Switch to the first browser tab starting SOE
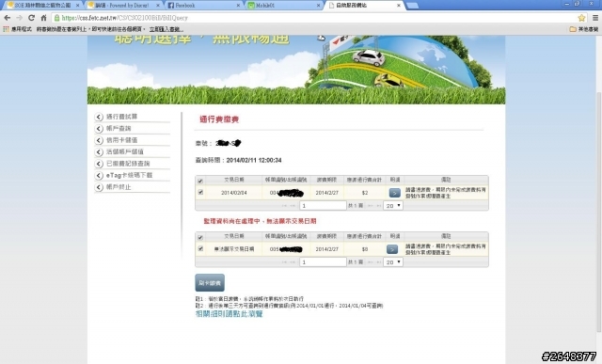The image size is (602, 364). click(42, 6)
